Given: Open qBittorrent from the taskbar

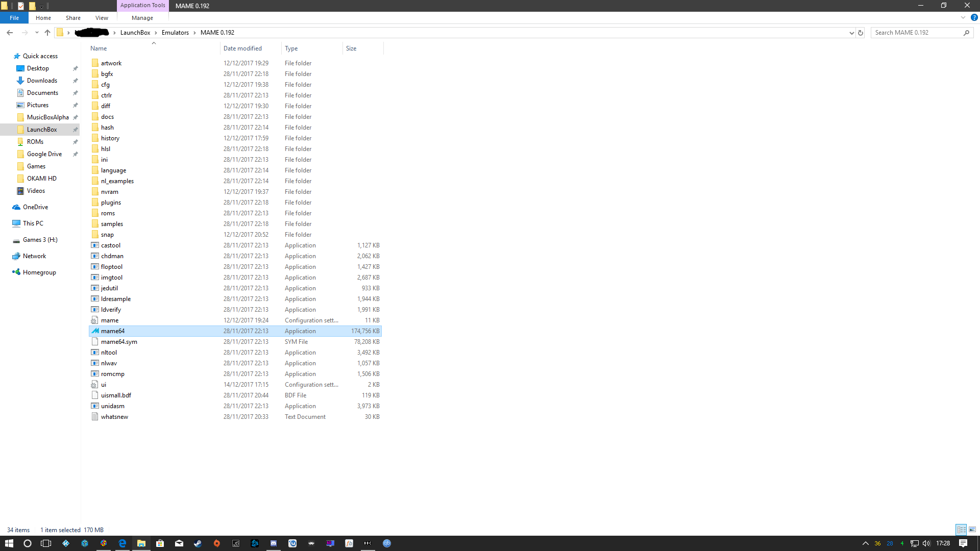Looking at the screenshot, I should point(387,543).
